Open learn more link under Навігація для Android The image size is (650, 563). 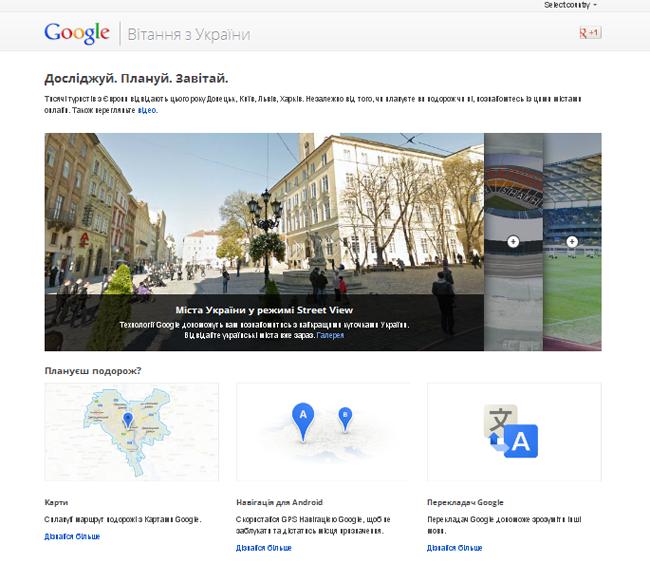[264, 548]
